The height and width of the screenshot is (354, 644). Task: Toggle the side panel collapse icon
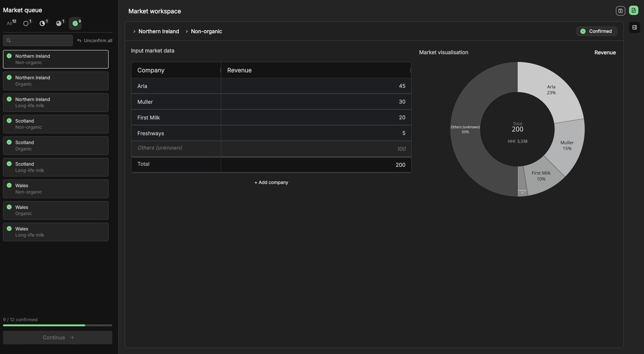[634, 27]
